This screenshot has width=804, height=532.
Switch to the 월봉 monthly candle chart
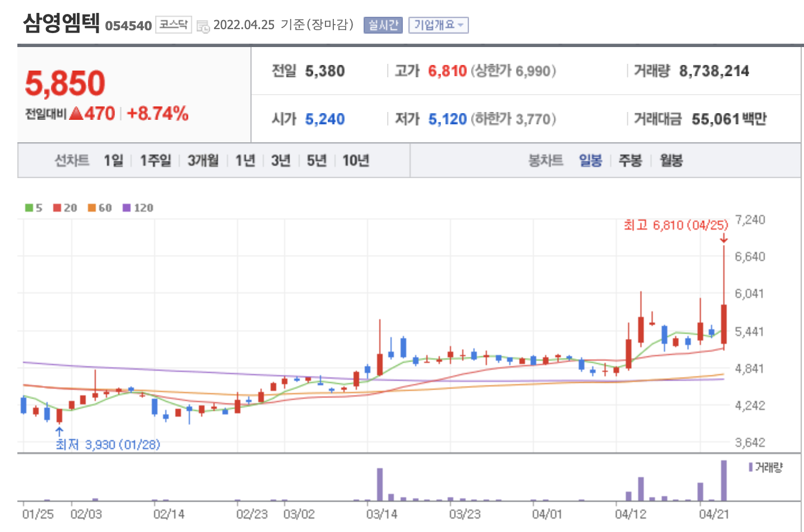(x=671, y=161)
